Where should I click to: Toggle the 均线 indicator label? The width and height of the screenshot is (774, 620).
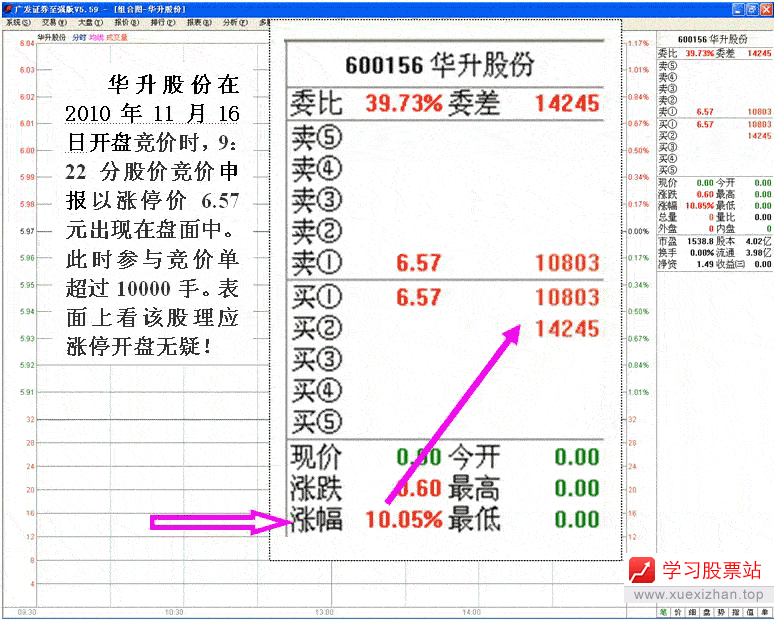tap(96, 37)
